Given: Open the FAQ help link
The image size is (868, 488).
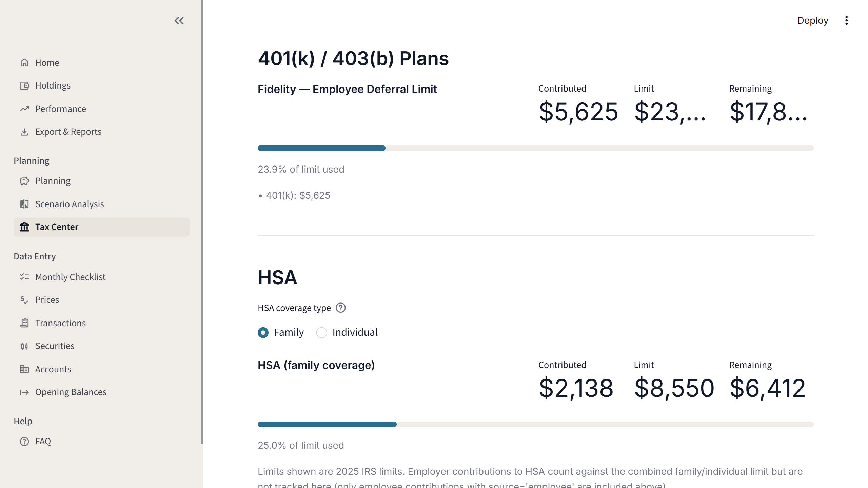Looking at the screenshot, I should click(43, 441).
